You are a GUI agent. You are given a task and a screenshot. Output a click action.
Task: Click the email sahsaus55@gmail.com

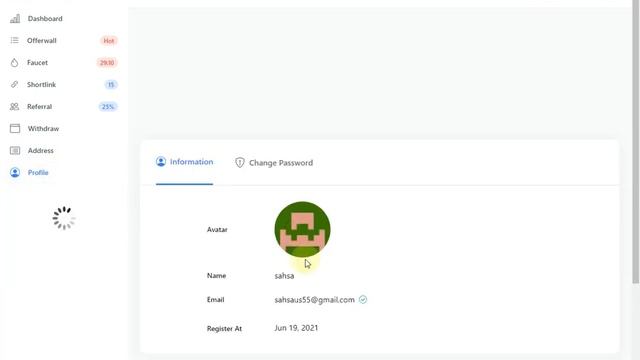point(314,300)
